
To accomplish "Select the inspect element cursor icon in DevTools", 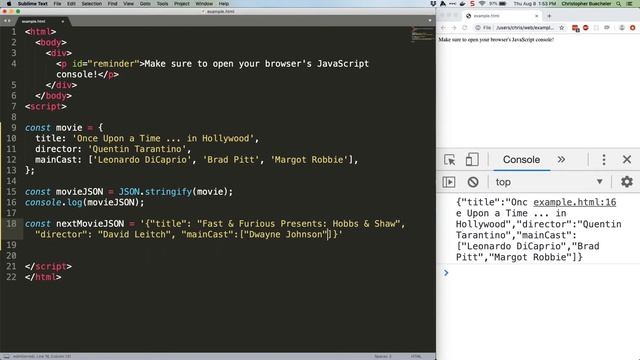I will [449, 160].
